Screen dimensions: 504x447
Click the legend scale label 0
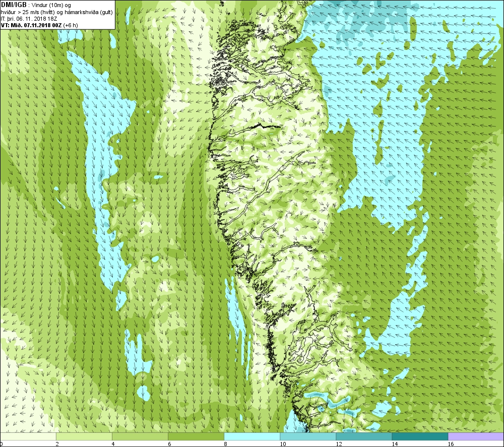[x=2, y=444]
